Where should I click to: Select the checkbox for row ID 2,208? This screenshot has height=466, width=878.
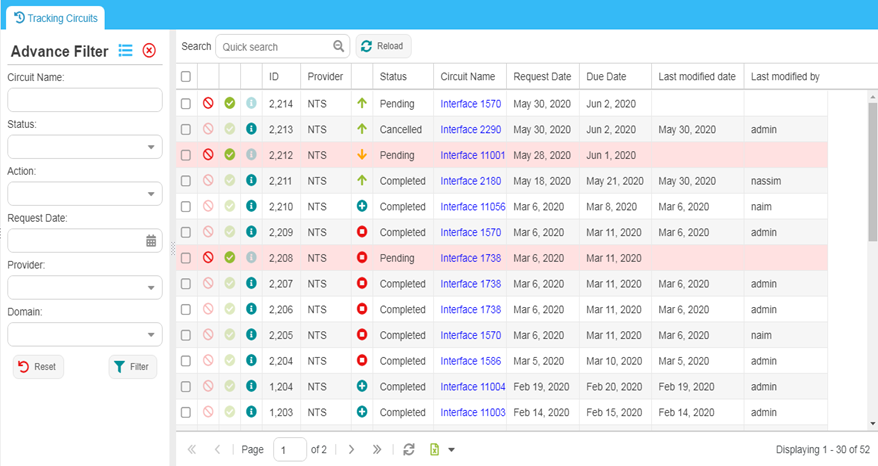click(x=186, y=258)
